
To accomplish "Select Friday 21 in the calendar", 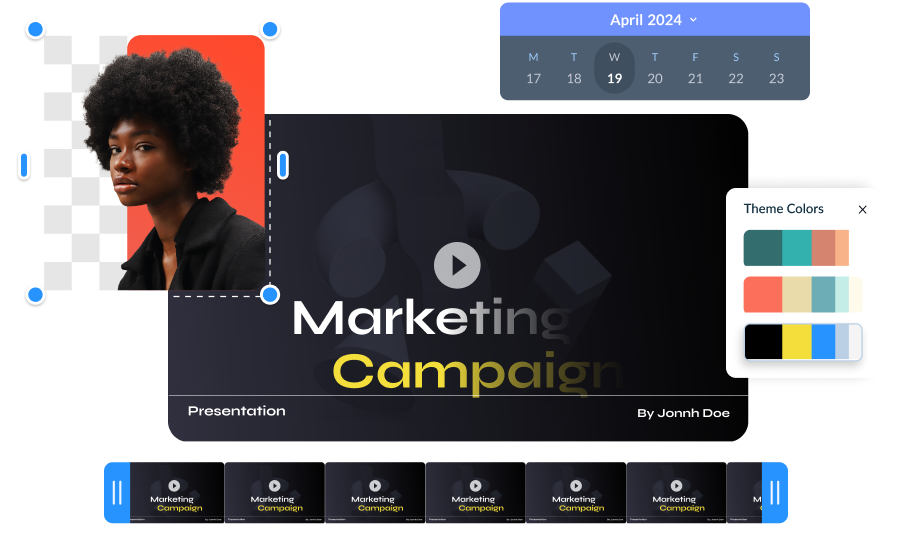I will (x=695, y=69).
